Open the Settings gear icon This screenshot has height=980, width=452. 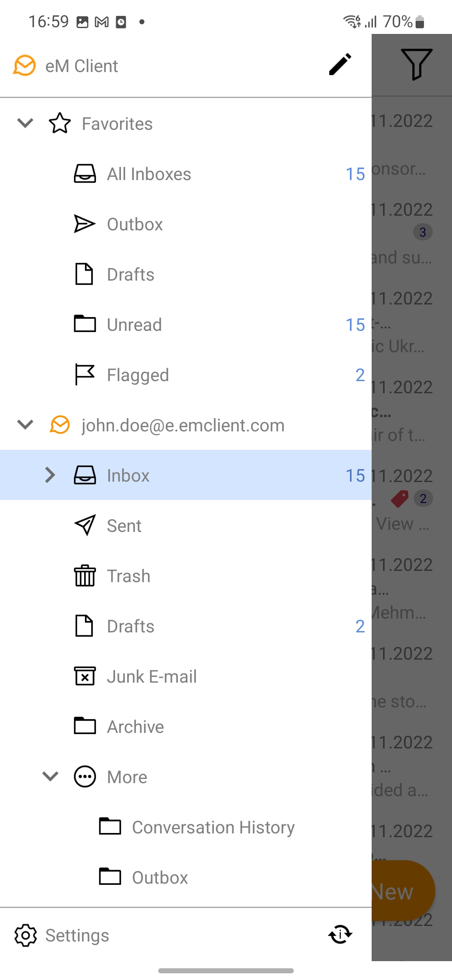26,935
